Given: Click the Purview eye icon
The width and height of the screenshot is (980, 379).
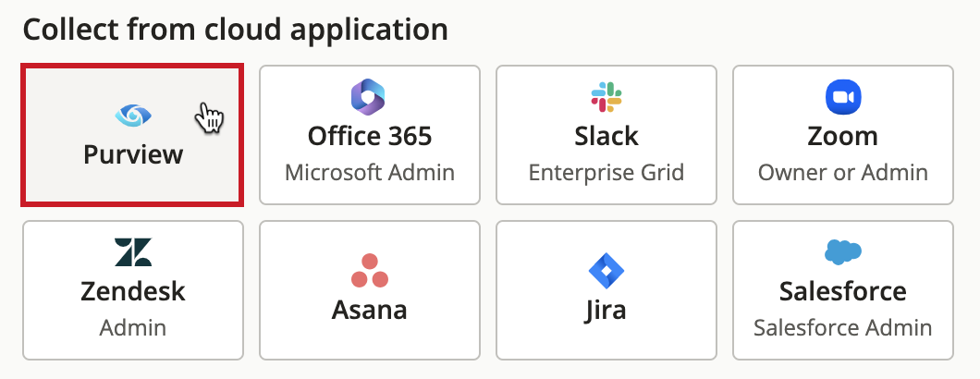Looking at the screenshot, I should [133, 115].
